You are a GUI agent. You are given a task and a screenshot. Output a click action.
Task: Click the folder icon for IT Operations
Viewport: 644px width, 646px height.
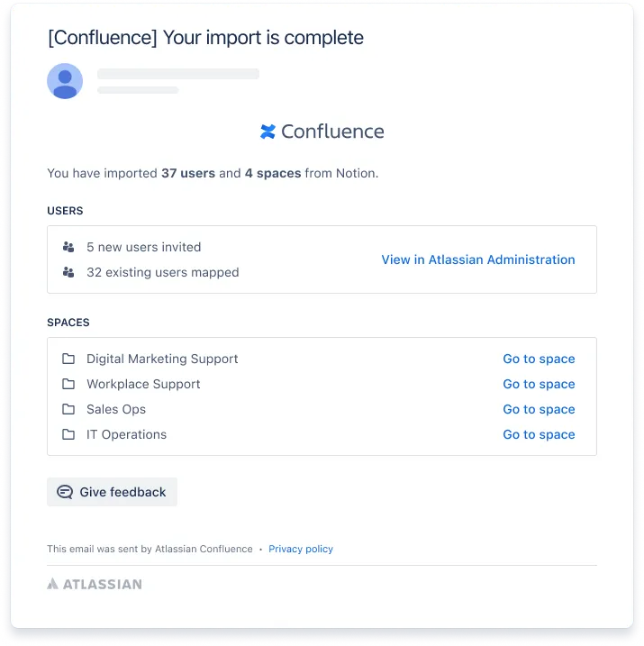click(68, 434)
